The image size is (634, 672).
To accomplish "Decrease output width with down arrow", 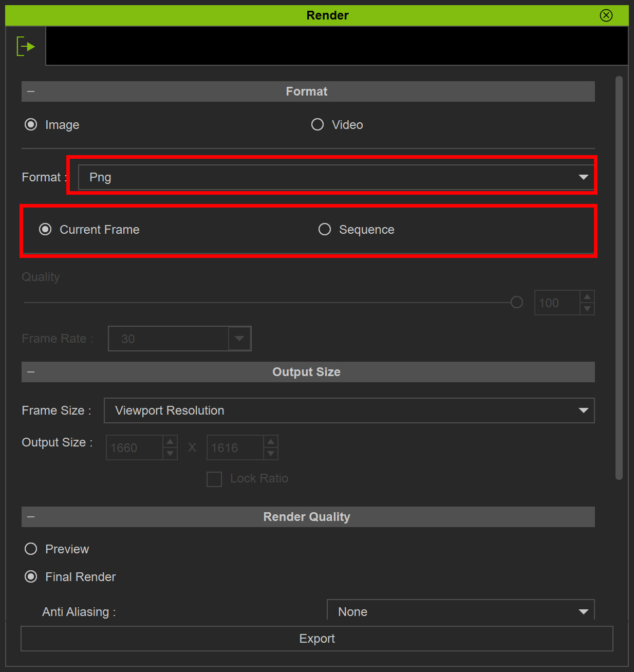I will click(170, 454).
